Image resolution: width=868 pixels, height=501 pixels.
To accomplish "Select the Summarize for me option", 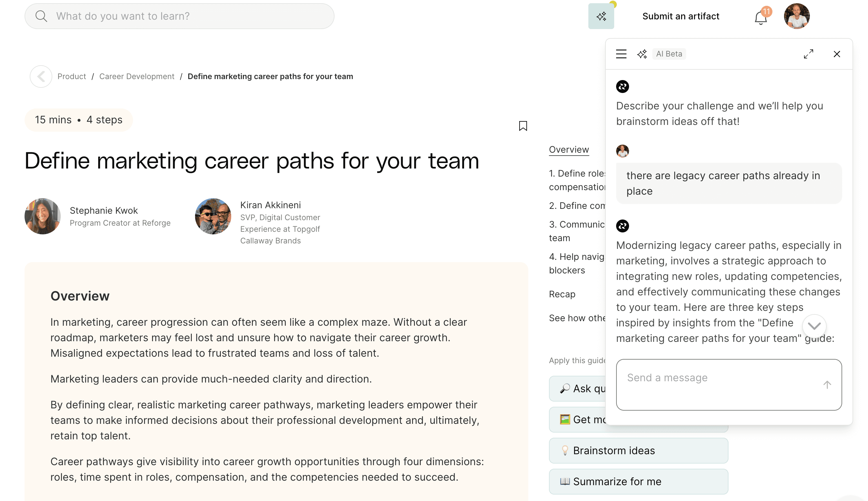I will [613, 481].
